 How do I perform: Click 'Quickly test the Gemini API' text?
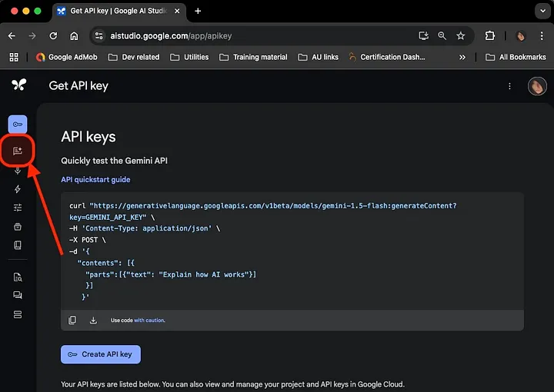pyautogui.click(x=114, y=161)
